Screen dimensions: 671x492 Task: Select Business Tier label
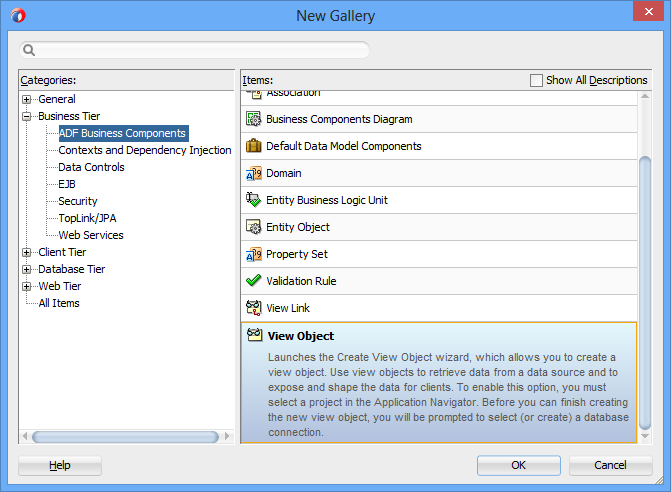point(69,116)
